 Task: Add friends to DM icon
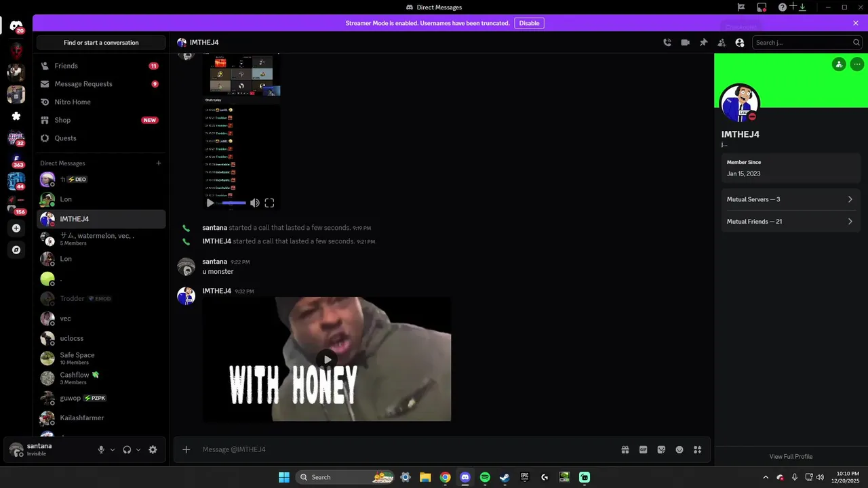point(722,43)
